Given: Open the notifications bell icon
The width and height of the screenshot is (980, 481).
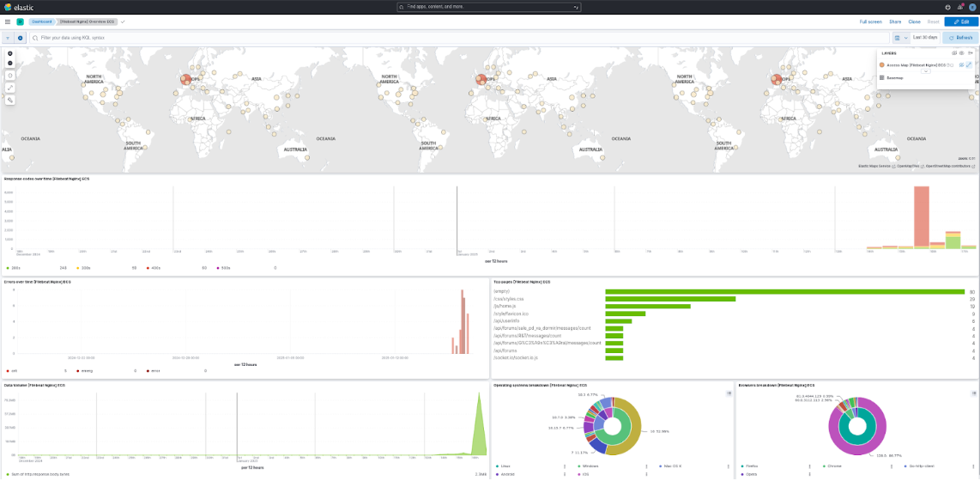Looking at the screenshot, I should [959, 7].
